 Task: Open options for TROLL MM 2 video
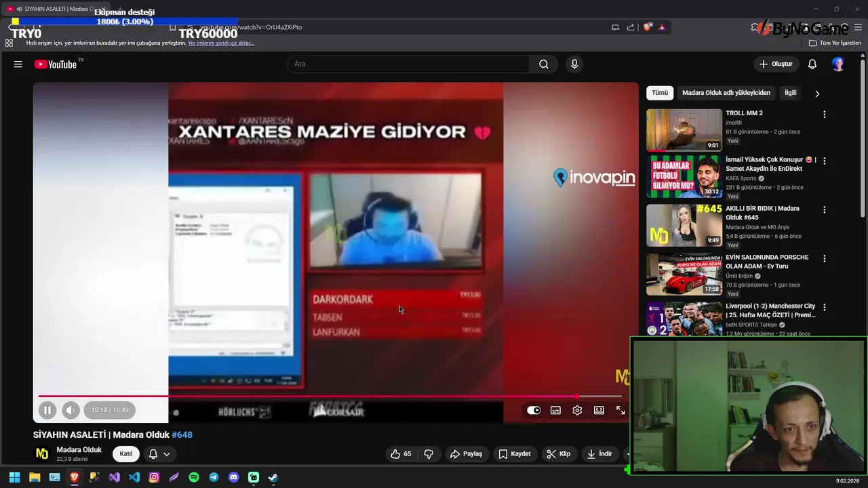point(825,115)
